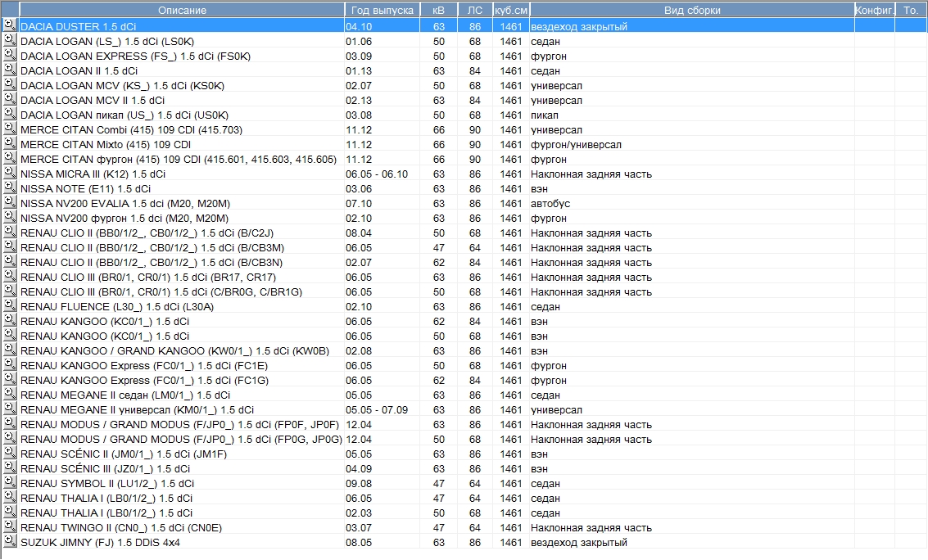Screen dimensions: 928x560
Task: Sort by the Описание column header
Action: 182,10
